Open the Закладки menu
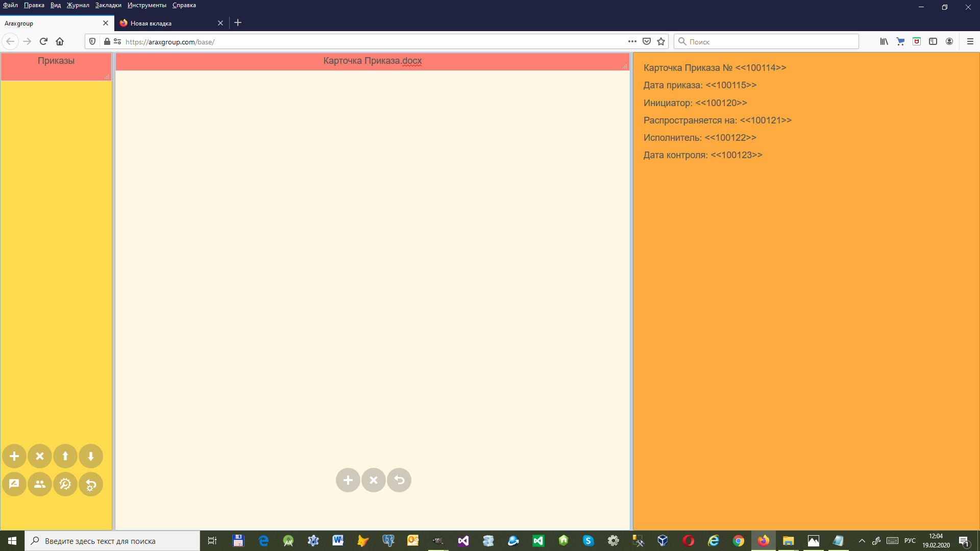 point(108,5)
